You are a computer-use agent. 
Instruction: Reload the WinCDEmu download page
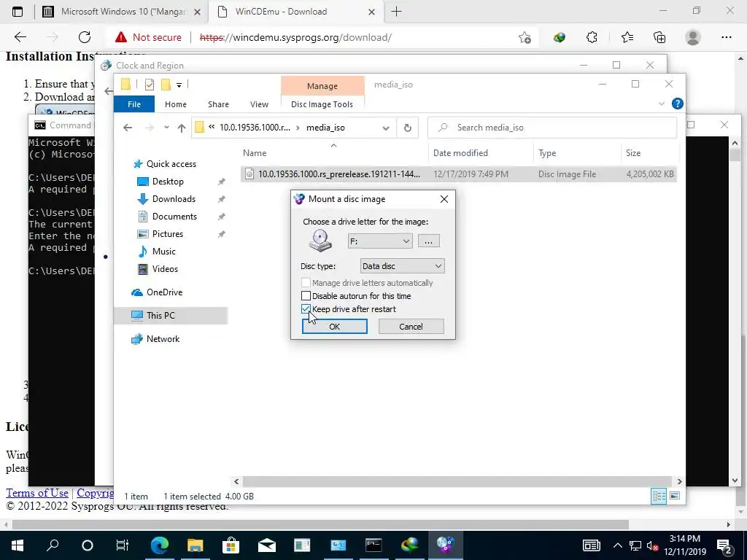click(x=85, y=37)
